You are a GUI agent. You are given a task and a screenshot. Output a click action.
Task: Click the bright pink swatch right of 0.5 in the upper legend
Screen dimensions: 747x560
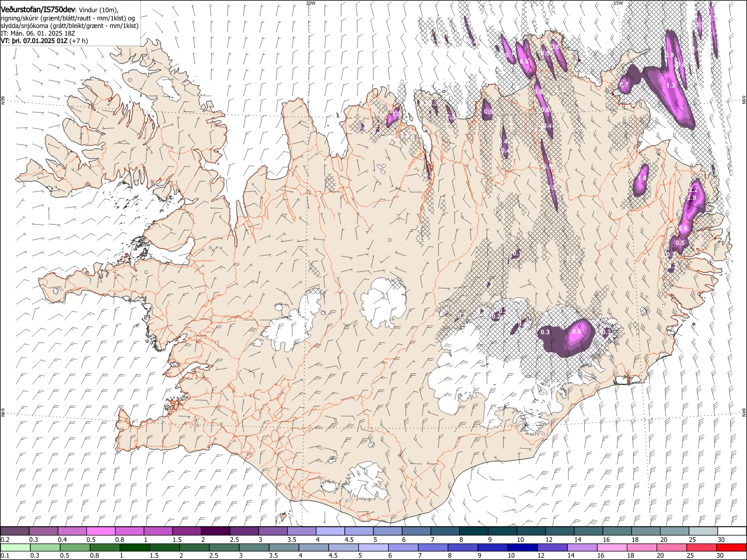101,531
